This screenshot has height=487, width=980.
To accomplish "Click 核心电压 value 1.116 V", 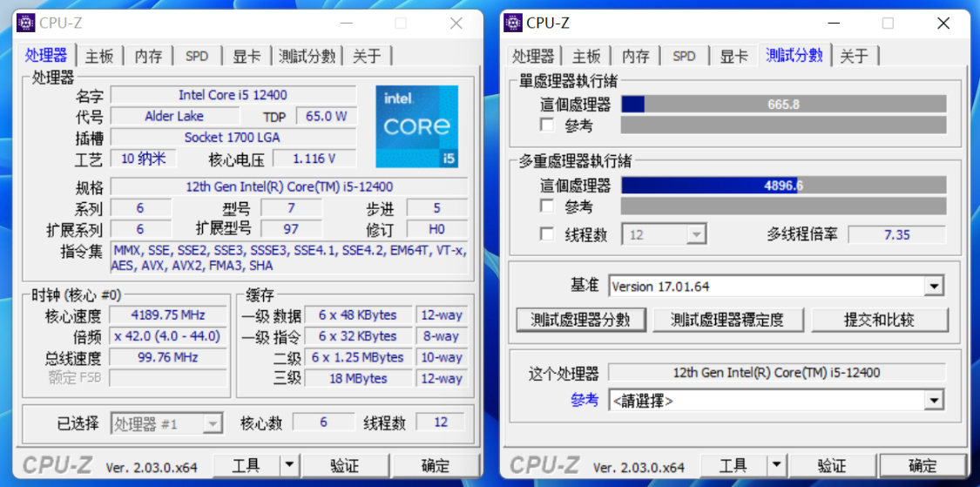I will pos(314,159).
